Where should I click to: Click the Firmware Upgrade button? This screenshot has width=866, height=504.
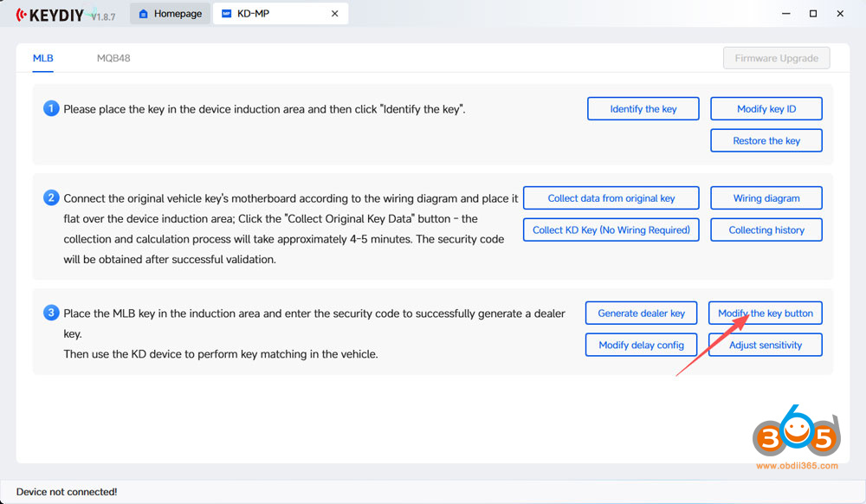pyautogui.click(x=776, y=58)
